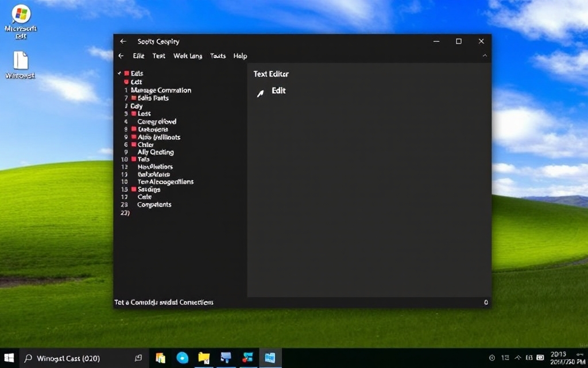This screenshot has height=368, width=588.
Task: Click the status bar message at bottom left
Action: point(164,302)
